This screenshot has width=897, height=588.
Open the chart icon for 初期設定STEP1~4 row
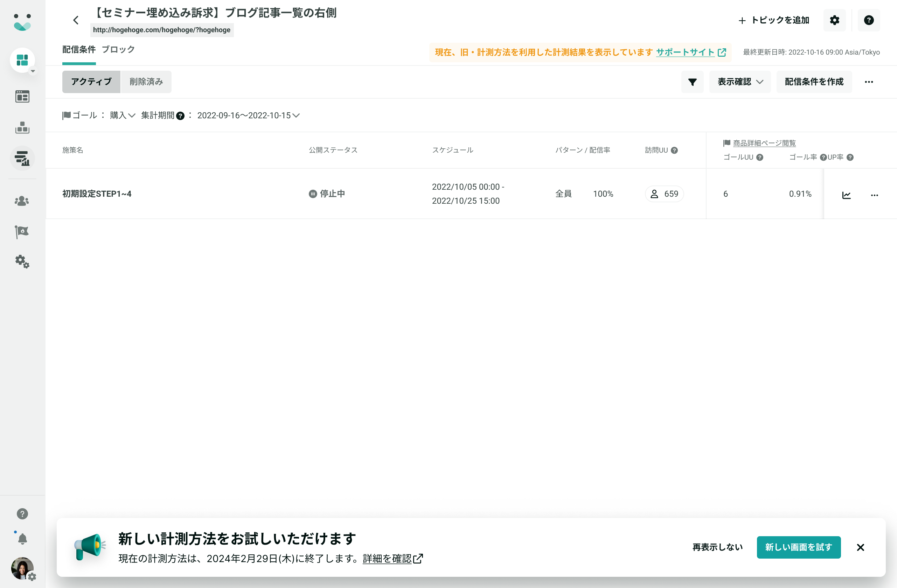(846, 195)
